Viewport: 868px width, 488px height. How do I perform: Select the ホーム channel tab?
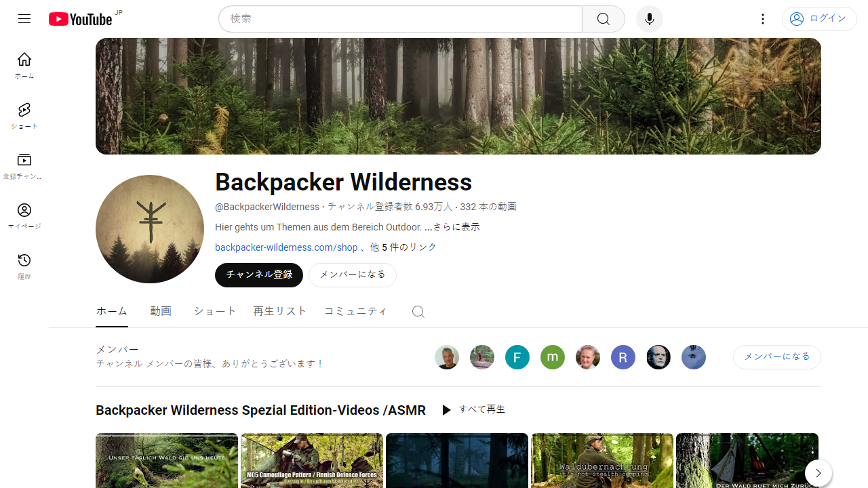[112, 311]
